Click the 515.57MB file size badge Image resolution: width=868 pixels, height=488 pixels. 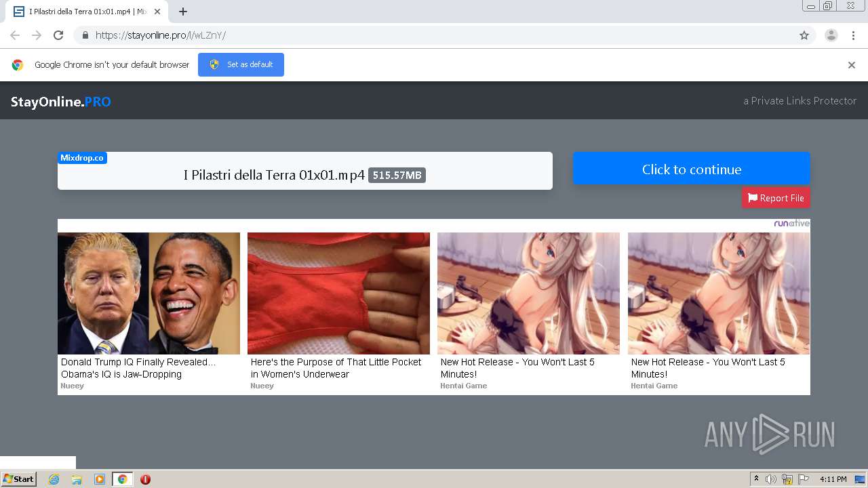pyautogui.click(x=397, y=176)
